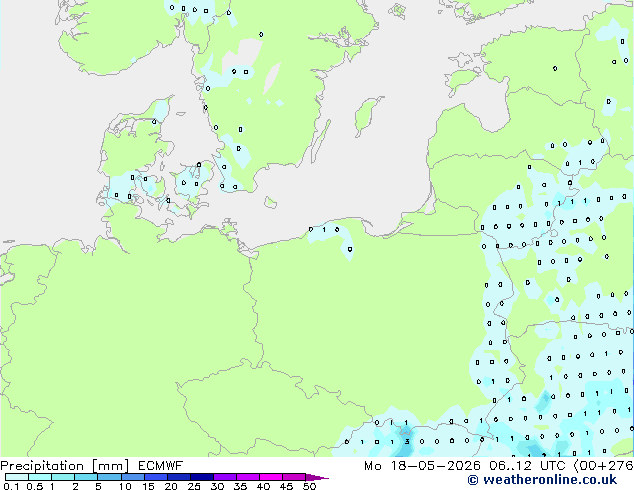
Task: Select the 2–5 mm legend color box
Action: [86, 477]
